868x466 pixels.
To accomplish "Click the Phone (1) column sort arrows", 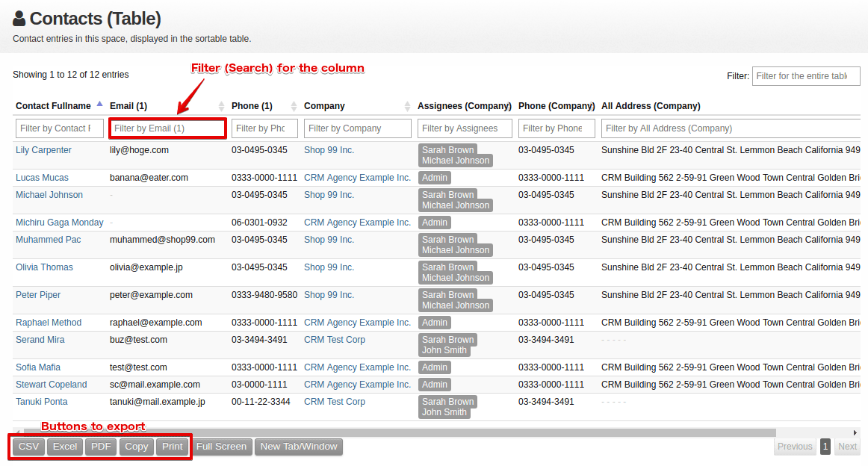I will pyautogui.click(x=294, y=106).
